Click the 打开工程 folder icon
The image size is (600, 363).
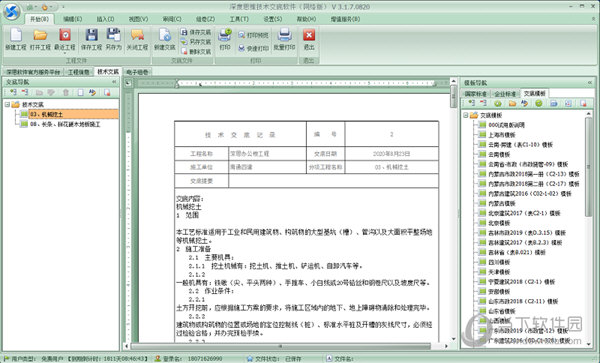[40, 35]
